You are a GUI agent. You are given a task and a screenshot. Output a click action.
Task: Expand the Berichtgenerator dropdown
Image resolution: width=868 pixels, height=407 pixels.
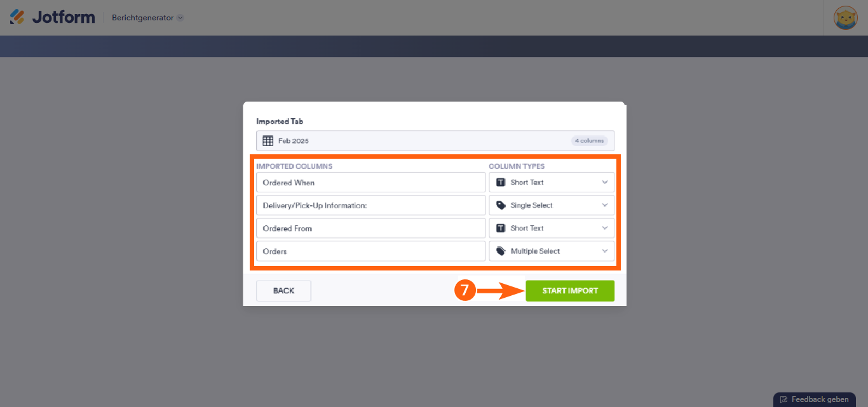point(180,18)
